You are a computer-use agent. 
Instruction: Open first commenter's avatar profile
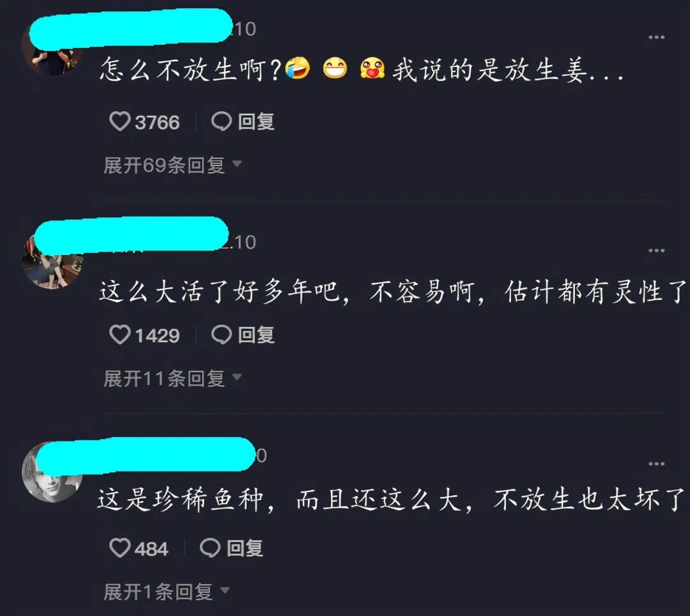pyautogui.click(x=52, y=49)
